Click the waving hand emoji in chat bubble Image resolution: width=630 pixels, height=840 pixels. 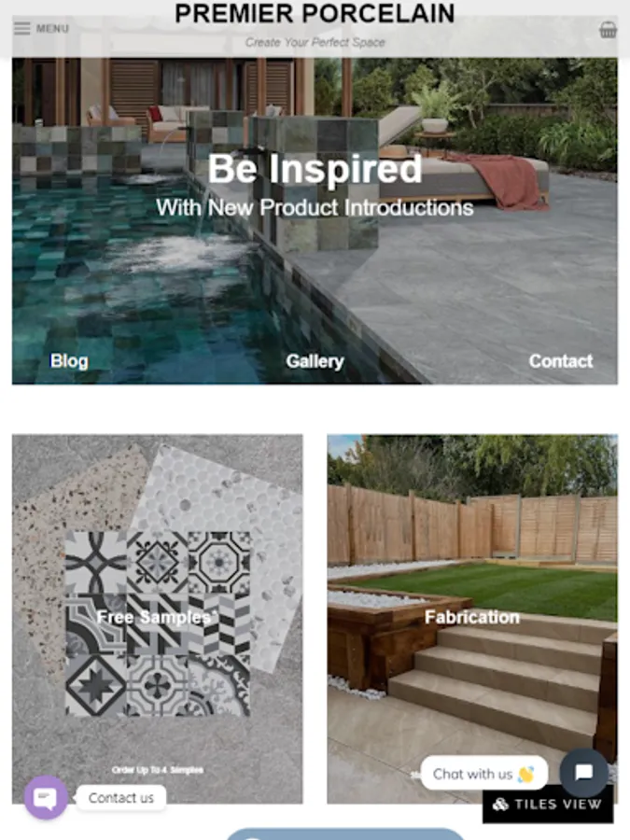click(x=526, y=774)
